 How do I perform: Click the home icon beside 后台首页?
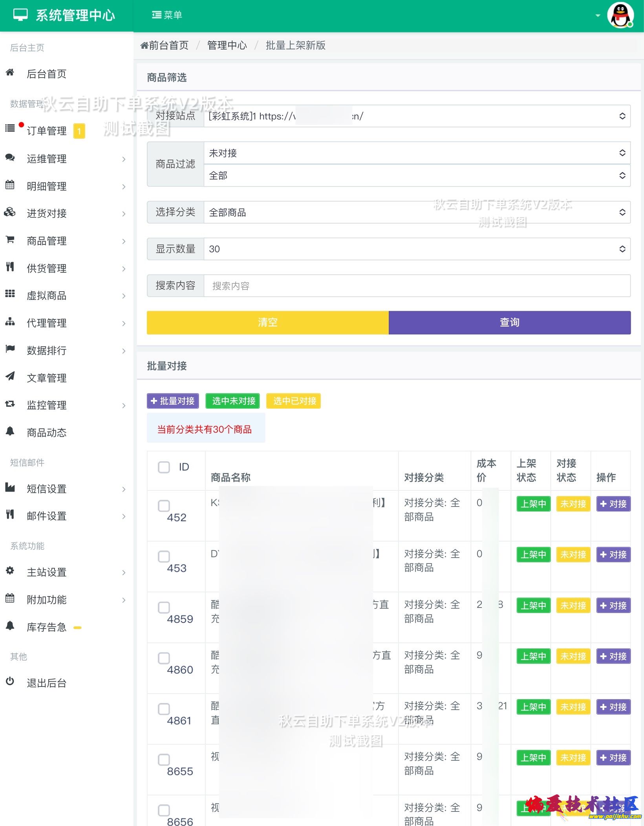click(10, 73)
